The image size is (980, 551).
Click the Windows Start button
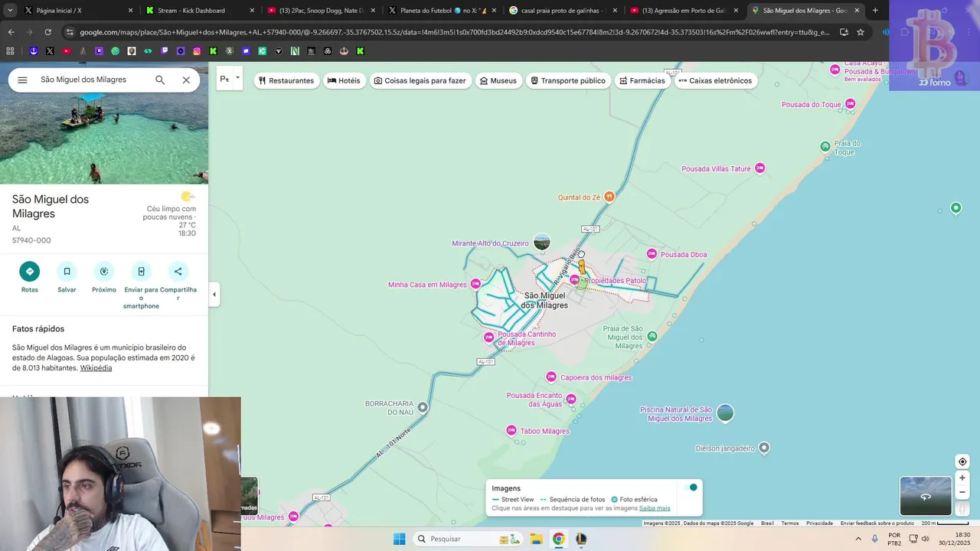399,539
